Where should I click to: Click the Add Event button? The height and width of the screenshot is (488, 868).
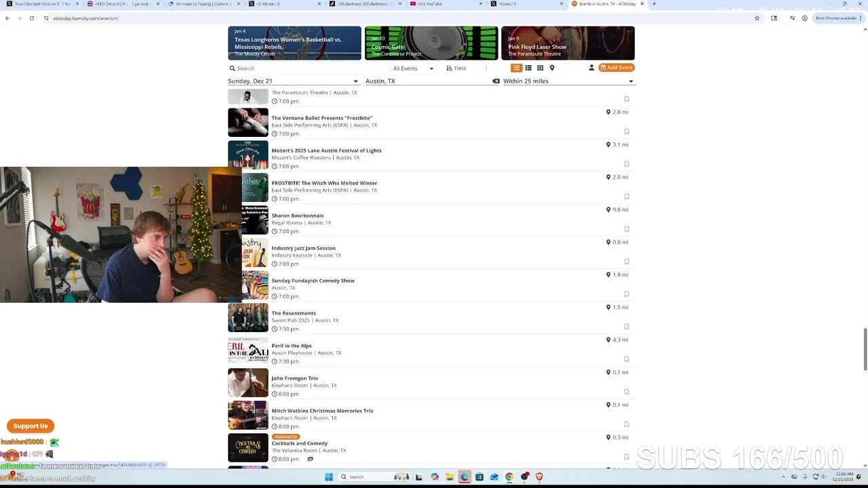(x=616, y=68)
